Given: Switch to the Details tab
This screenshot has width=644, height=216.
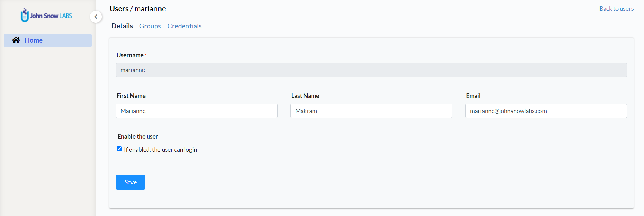Looking at the screenshot, I should tap(122, 26).
